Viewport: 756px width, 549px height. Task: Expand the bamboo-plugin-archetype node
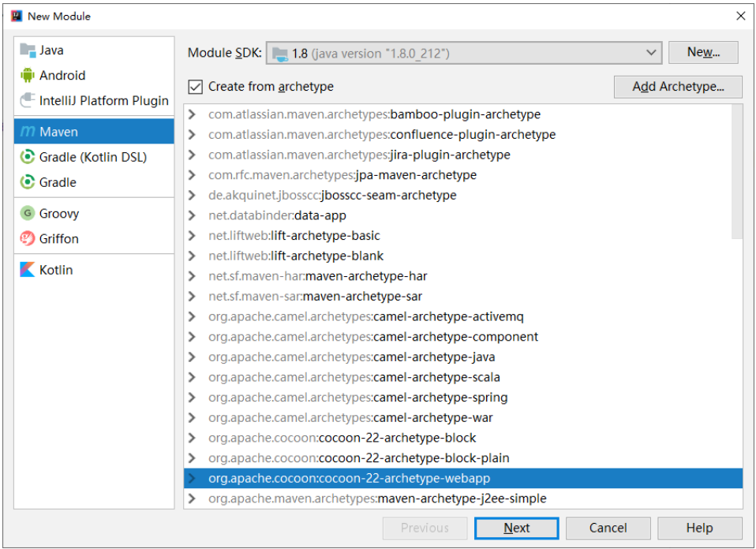tap(192, 114)
